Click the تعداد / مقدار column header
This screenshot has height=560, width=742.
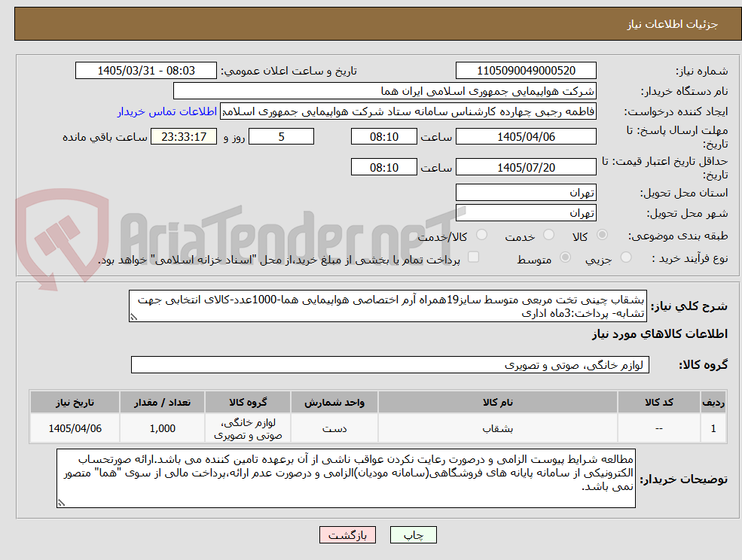coord(162,403)
